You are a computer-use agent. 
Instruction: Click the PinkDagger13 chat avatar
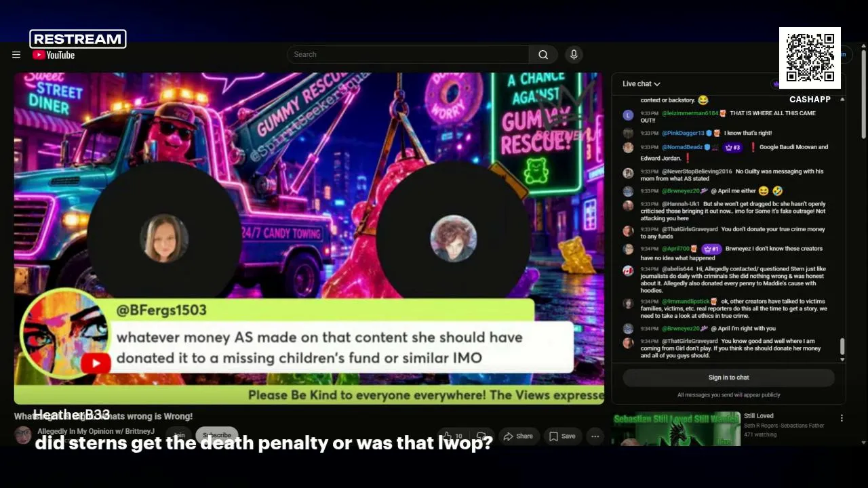pos(629,134)
